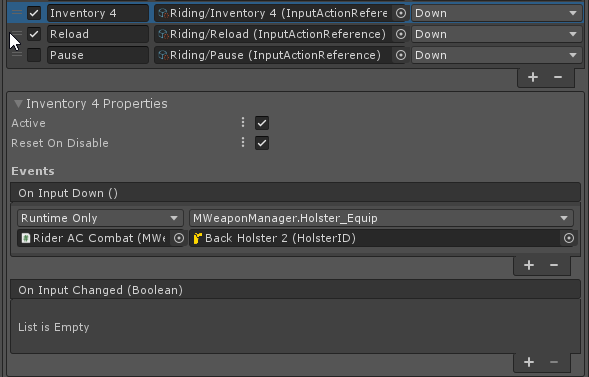Open object picker for Rider AC Combat
The image size is (589, 377).
[x=179, y=238]
